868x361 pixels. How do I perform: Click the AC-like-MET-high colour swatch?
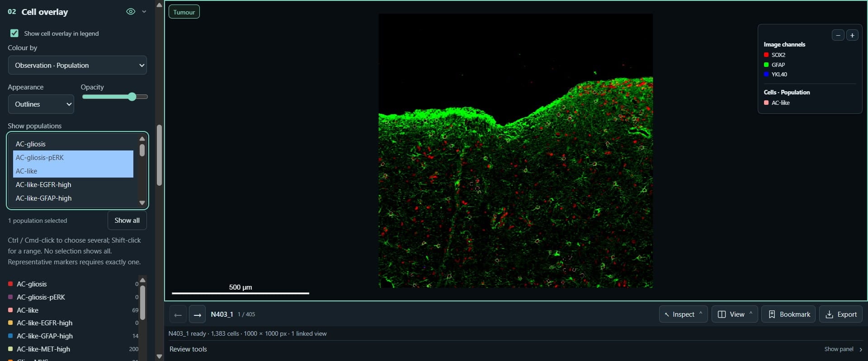point(10,349)
